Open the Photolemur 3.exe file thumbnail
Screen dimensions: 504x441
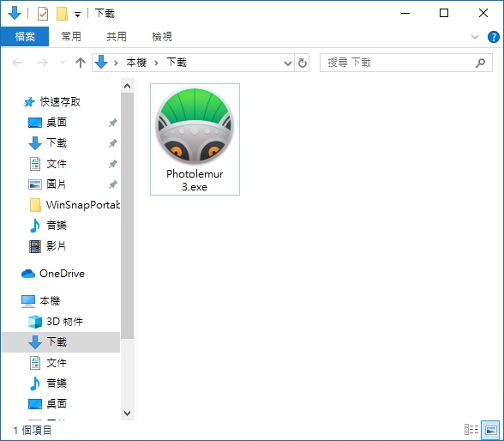point(195,126)
